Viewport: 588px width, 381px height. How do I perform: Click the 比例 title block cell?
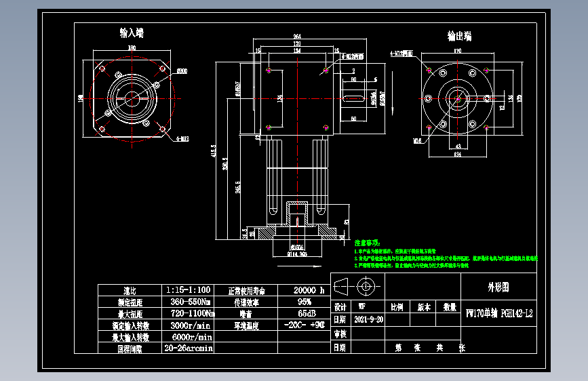[397, 307]
